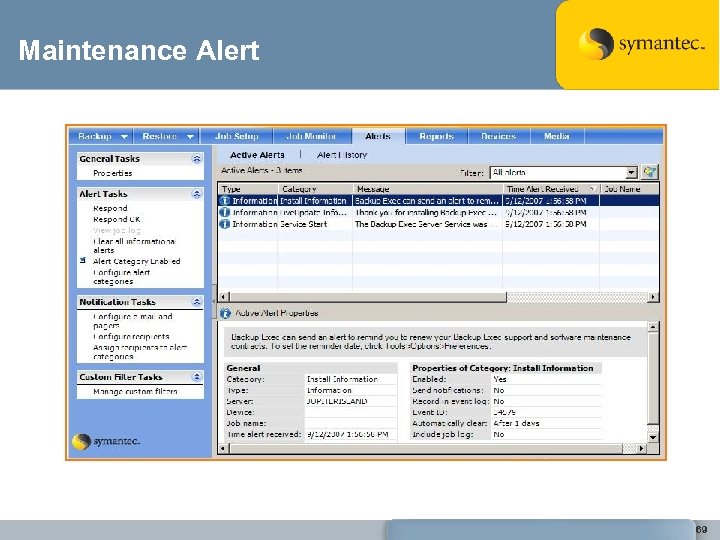Image resolution: width=720 pixels, height=540 pixels.
Task: Click the filter funnel icon
Action: (650, 172)
